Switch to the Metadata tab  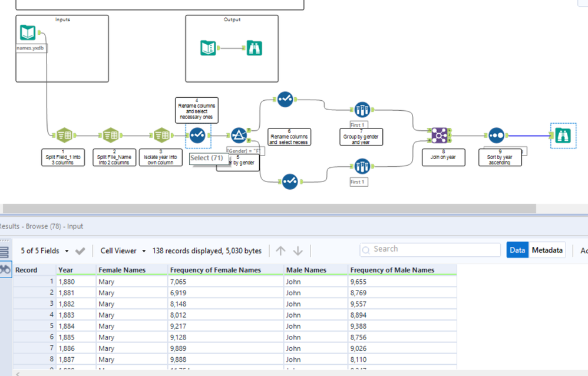(x=547, y=250)
